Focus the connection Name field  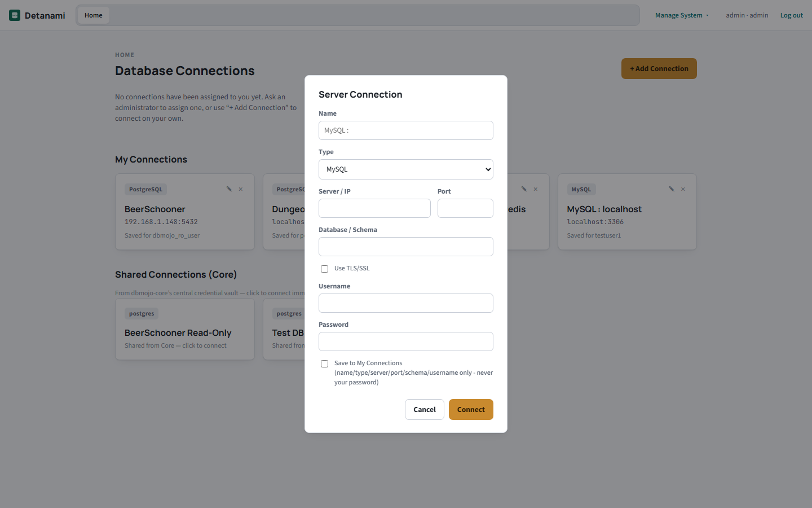click(x=406, y=130)
